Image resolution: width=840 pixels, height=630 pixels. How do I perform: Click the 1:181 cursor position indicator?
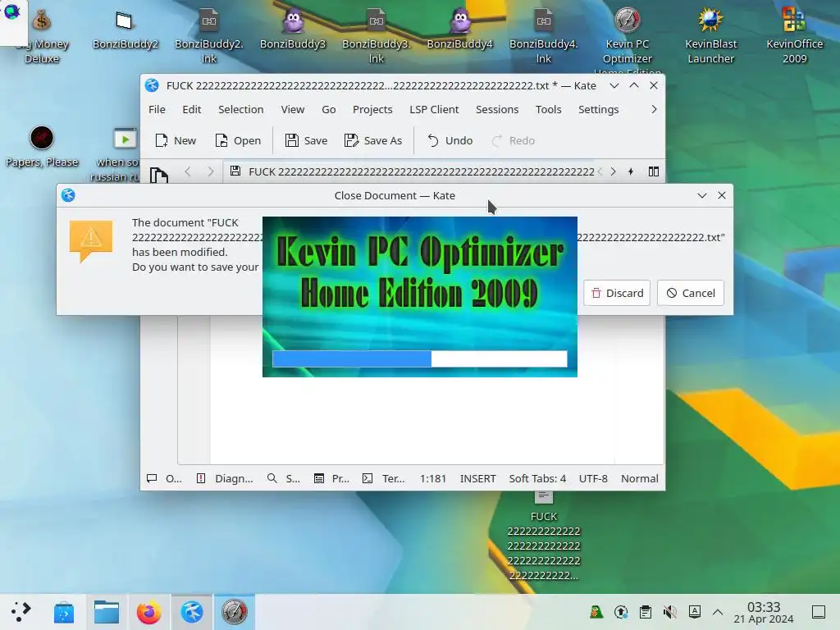[433, 478]
